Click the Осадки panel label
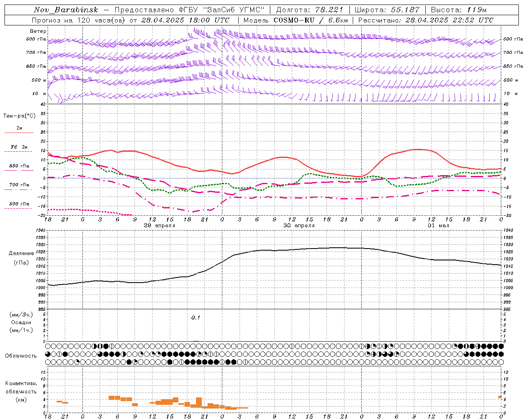 click(x=21, y=322)
